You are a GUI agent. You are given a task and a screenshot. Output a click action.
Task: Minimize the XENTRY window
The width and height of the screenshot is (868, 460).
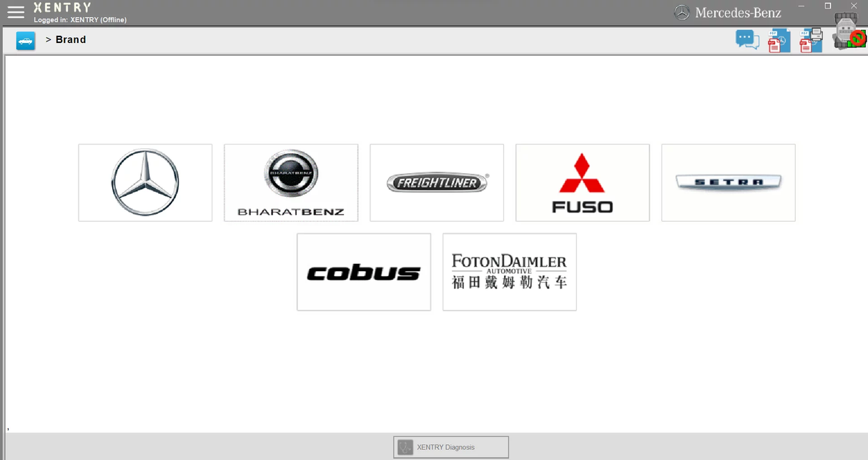(802, 6)
